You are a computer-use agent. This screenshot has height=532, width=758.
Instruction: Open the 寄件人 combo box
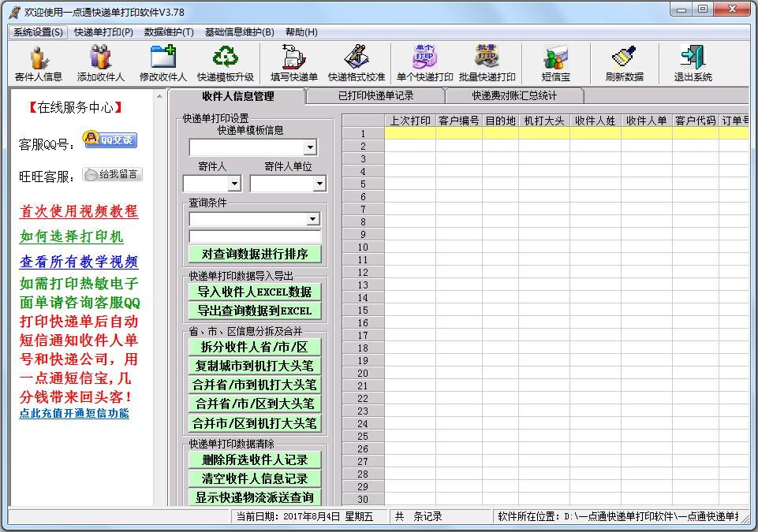pyautogui.click(x=234, y=184)
